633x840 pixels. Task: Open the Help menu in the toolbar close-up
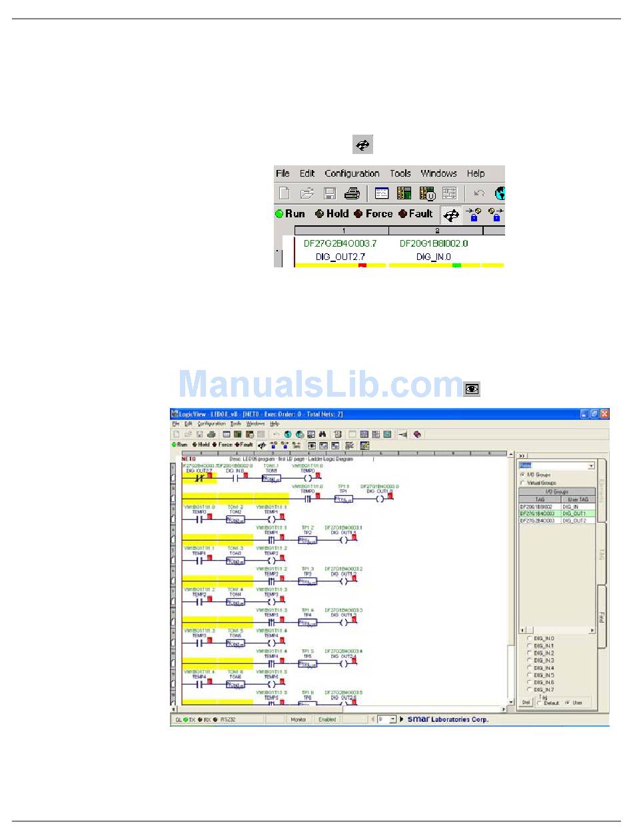[x=476, y=173]
